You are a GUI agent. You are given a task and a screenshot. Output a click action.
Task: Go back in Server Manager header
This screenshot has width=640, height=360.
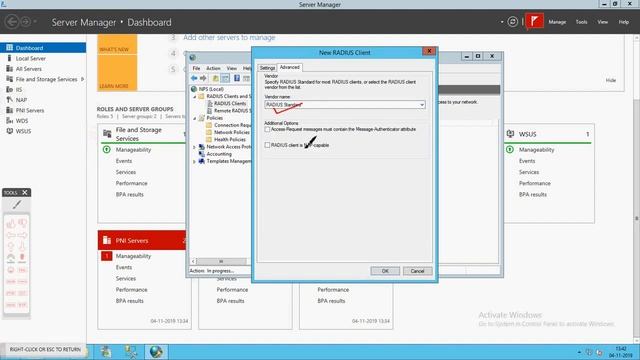12,22
